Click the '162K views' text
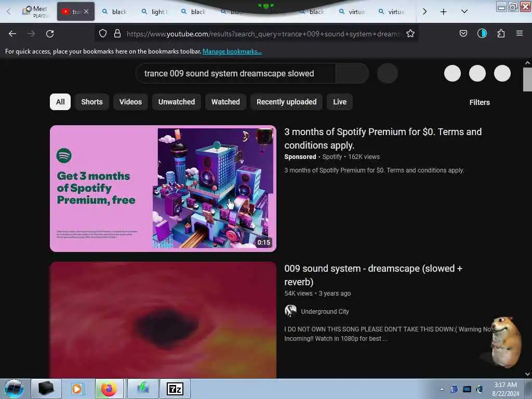Viewport: 532px width, 399px height. click(364, 157)
